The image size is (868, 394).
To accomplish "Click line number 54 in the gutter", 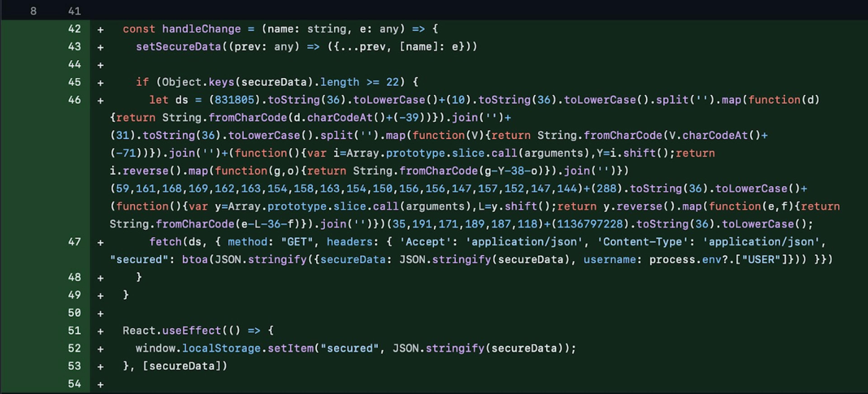I will [74, 384].
